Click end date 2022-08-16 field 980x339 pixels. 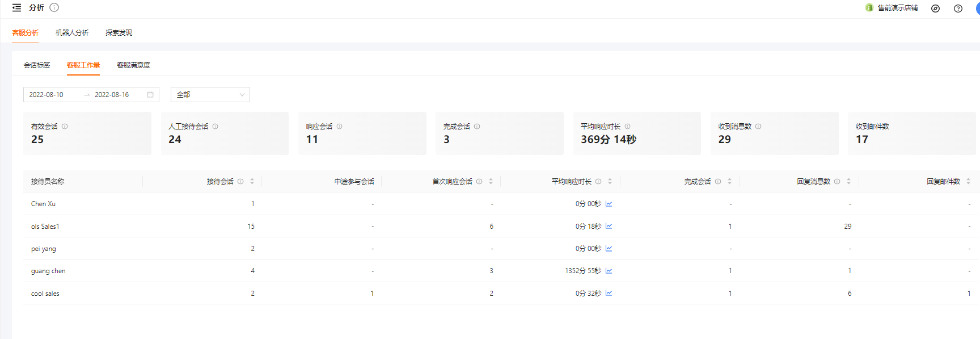click(112, 95)
